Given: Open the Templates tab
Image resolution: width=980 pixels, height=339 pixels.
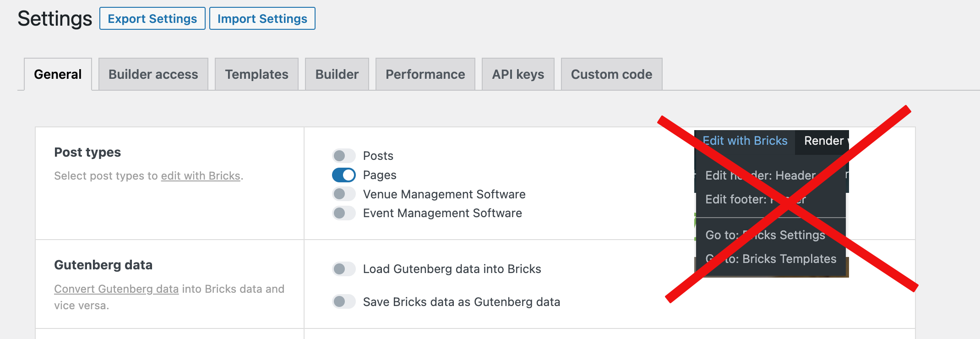Looking at the screenshot, I should (256, 74).
